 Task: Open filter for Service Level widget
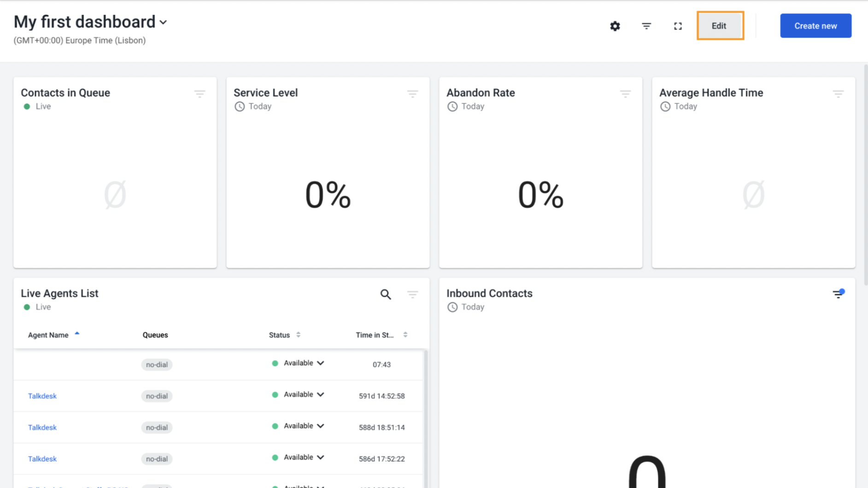pos(412,94)
